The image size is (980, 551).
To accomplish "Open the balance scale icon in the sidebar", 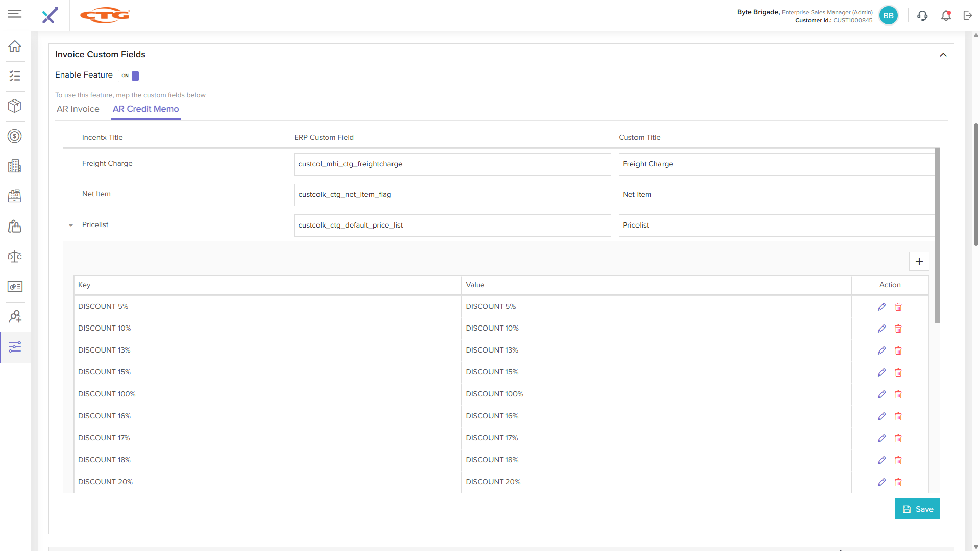I will [15, 257].
